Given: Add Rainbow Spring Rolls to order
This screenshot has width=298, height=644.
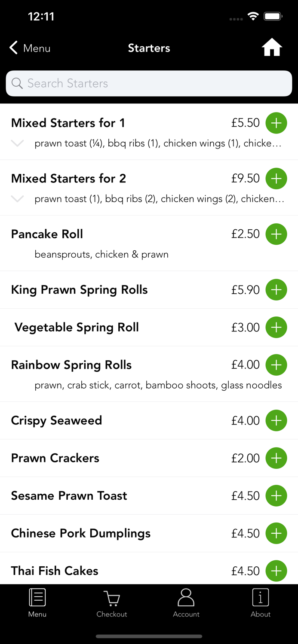Looking at the screenshot, I should pyautogui.click(x=276, y=365).
